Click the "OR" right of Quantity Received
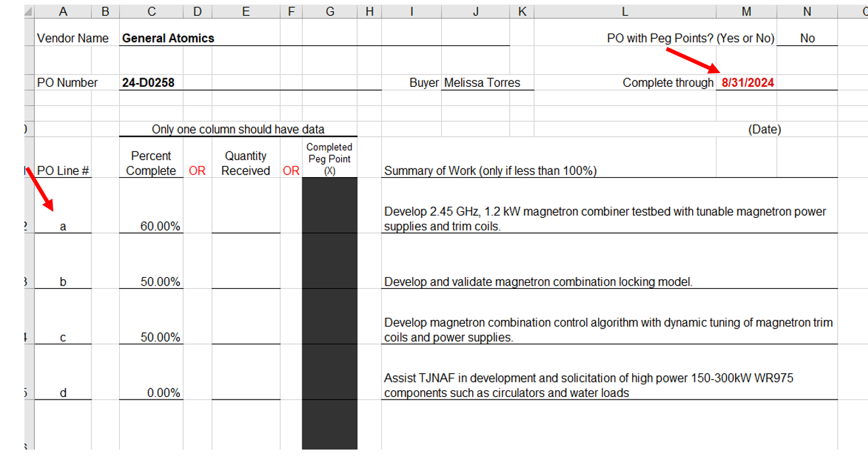 pyautogui.click(x=291, y=170)
